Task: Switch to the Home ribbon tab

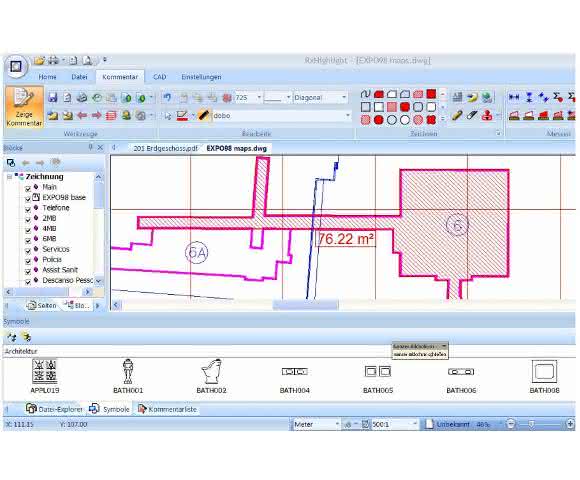Action: pos(47,77)
